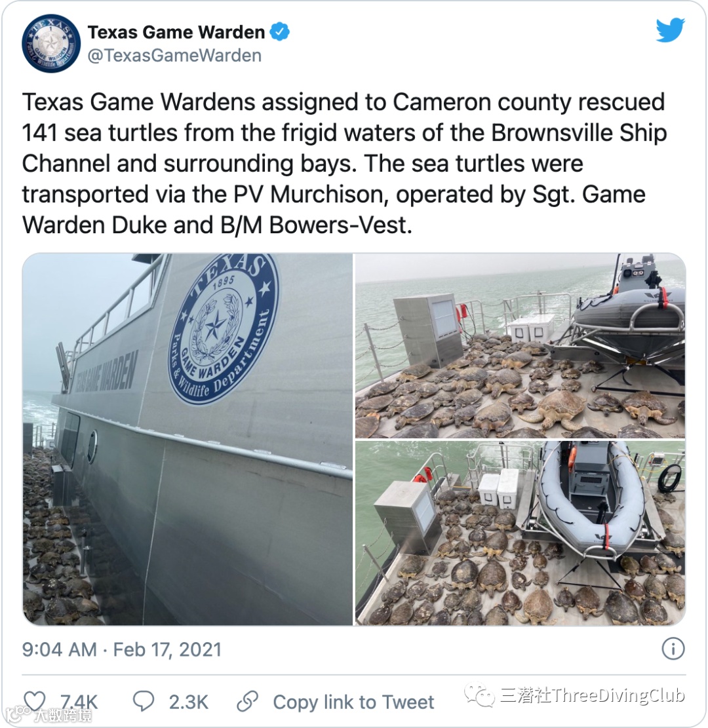708x728 pixels.
Task: Click the chain link icon
Action: (x=247, y=702)
